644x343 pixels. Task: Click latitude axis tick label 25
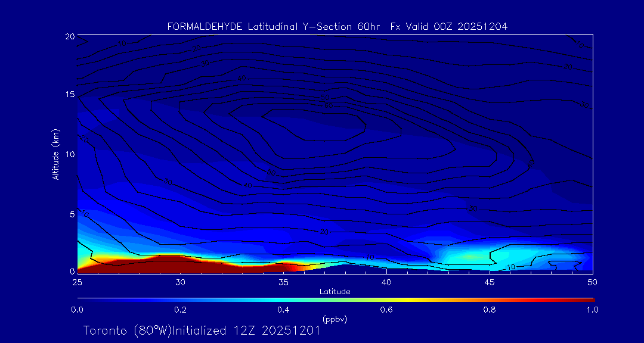pyautogui.click(x=77, y=282)
